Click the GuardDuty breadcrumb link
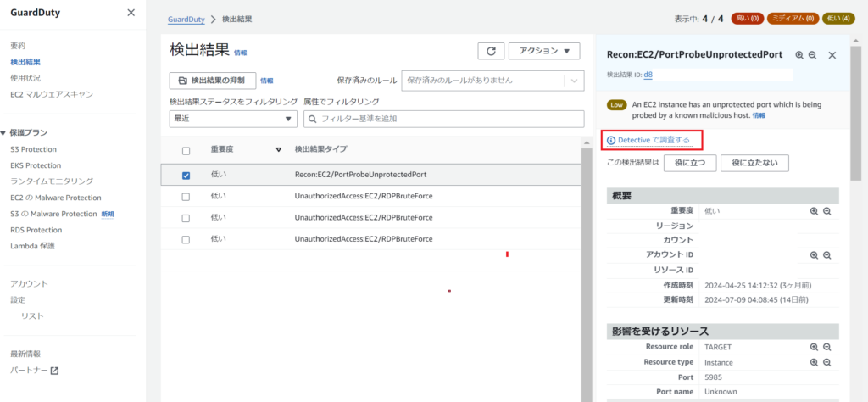Screen dimensions: 868x402 click(x=186, y=20)
